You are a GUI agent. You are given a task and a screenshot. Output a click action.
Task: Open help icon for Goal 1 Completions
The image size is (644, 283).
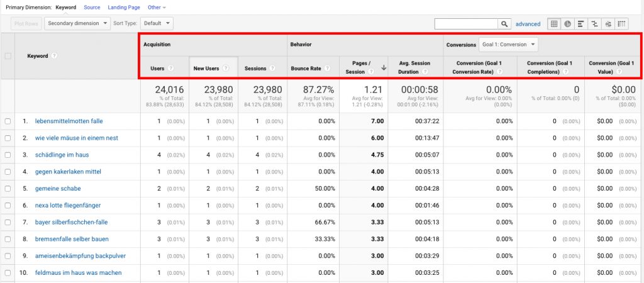[565, 72]
